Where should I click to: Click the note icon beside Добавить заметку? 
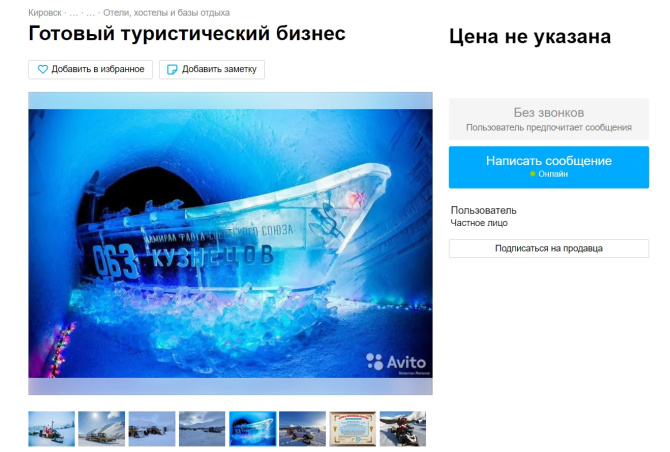[172, 69]
